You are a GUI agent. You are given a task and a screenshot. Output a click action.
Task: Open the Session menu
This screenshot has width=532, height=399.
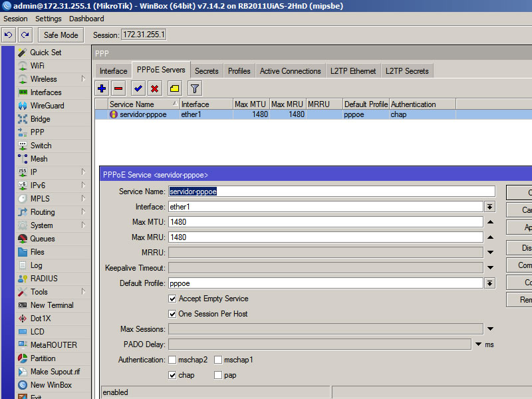pyautogui.click(x=15, y=19)
